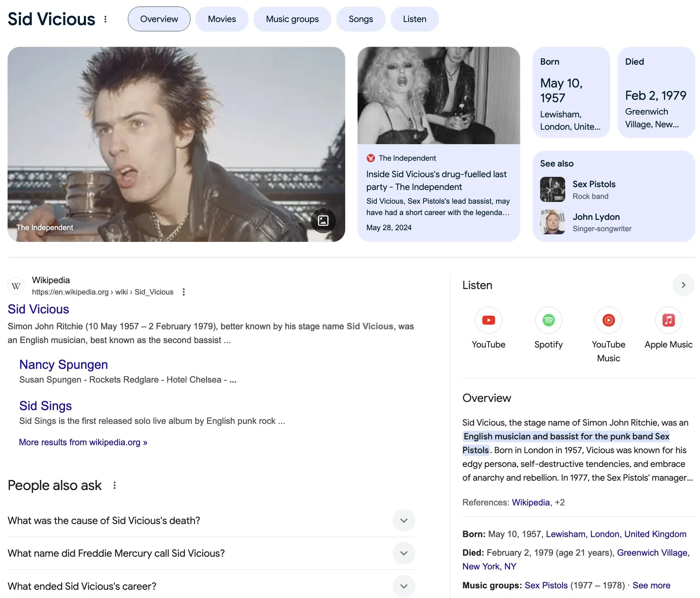
Task: Open the Apple Music icon
Action: (x=668, y=320)
